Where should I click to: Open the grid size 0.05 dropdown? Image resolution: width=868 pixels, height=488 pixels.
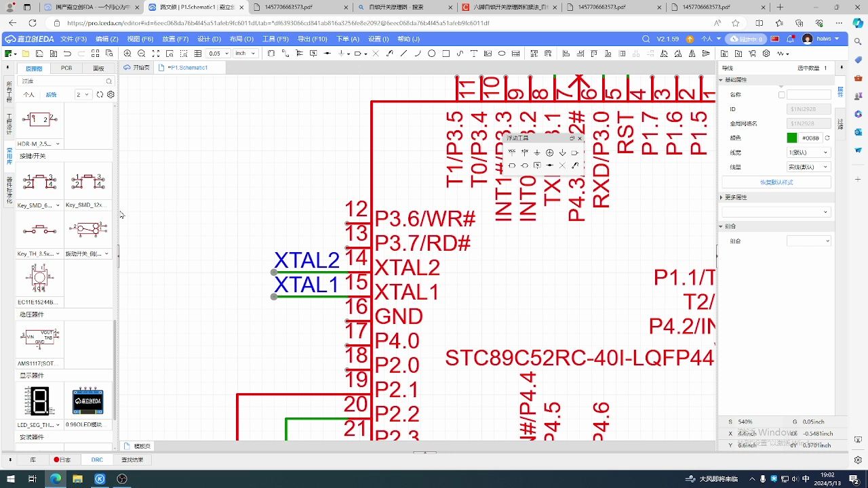(x=219, y=53)
